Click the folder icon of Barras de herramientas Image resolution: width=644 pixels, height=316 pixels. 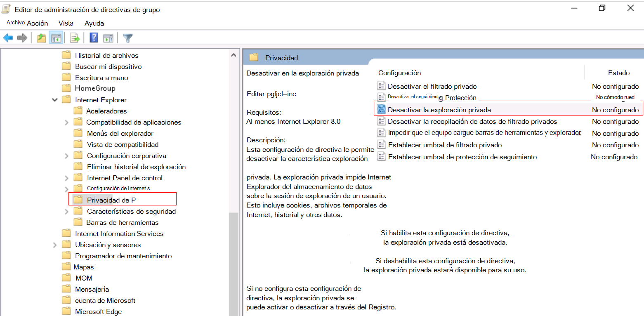(78, 222)
